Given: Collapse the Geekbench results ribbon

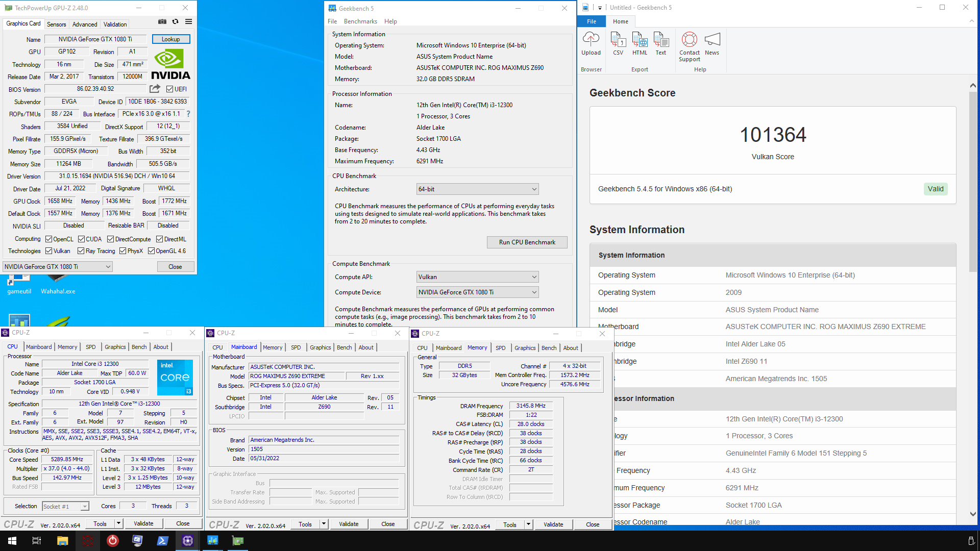Looking at the screenshot, I should (971, 21).
